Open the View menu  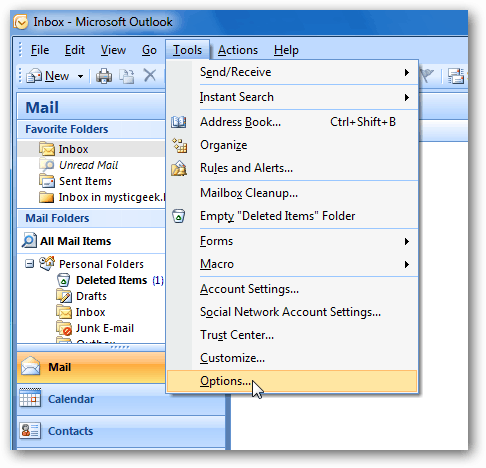point(113,50)
